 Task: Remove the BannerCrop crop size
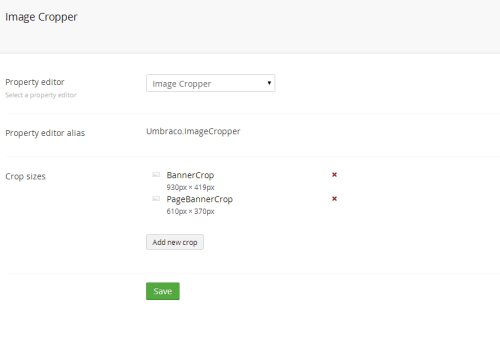334,175
